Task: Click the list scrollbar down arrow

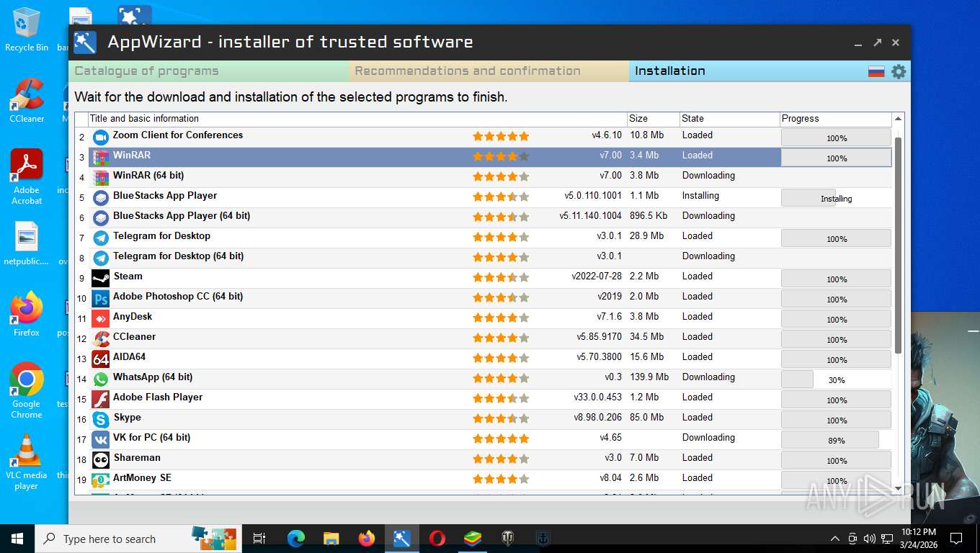Action: [898, 489]
